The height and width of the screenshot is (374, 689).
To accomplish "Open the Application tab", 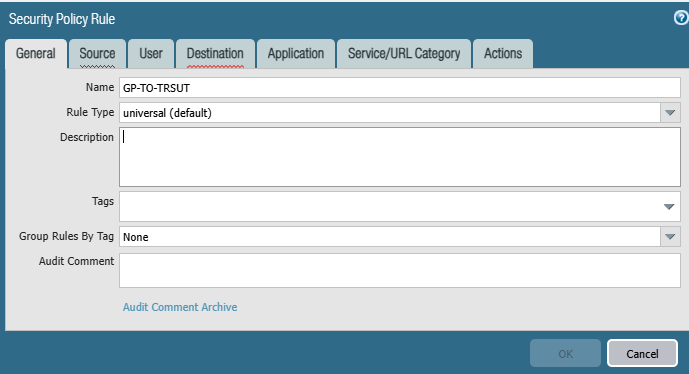I will pos(296,54).
